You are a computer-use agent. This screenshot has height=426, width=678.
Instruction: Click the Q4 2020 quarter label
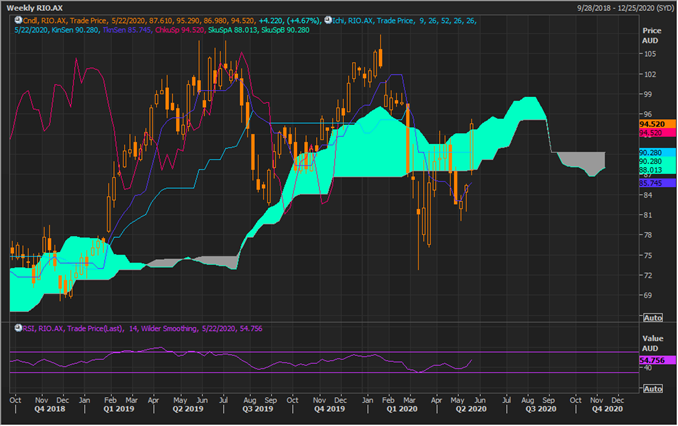pyautogui.click(x=608, y=409)
